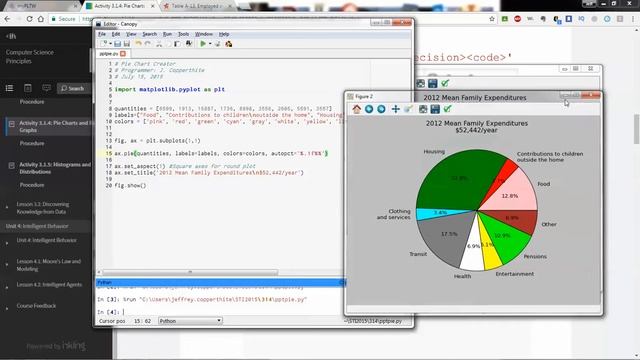640x360 pixels.
Task: Click the Cut scissors icon in Canopy toolbar
Action: click(159, 44)
